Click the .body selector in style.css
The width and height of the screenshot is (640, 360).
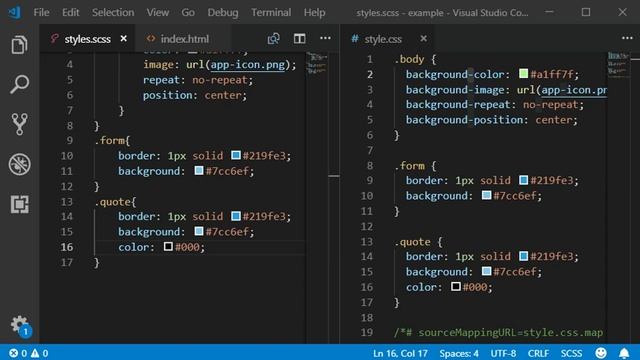coord(409,59)
